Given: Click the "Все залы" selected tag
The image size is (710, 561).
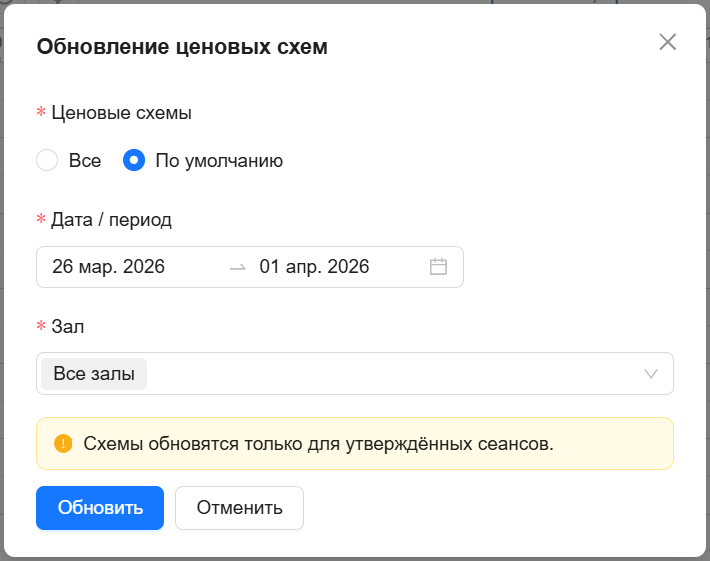Looking at the screenshot, I should tap(94, 374).
